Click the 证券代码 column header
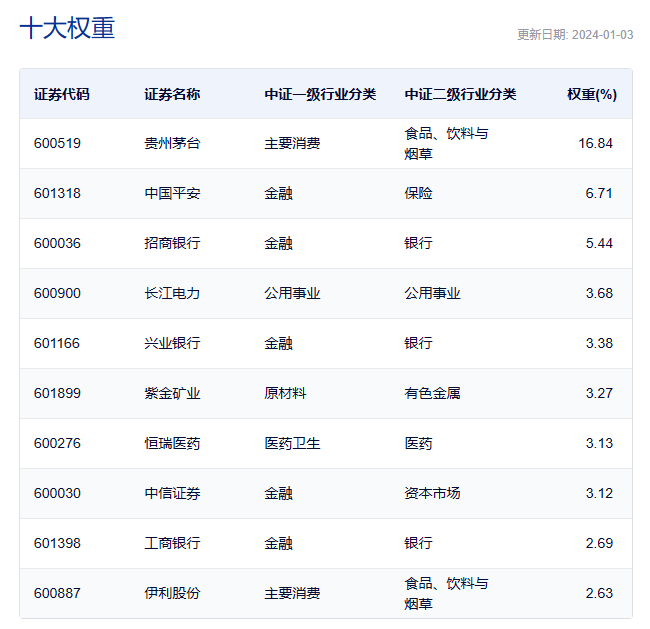Screen dimensions: 650x629 pos(62,95)
